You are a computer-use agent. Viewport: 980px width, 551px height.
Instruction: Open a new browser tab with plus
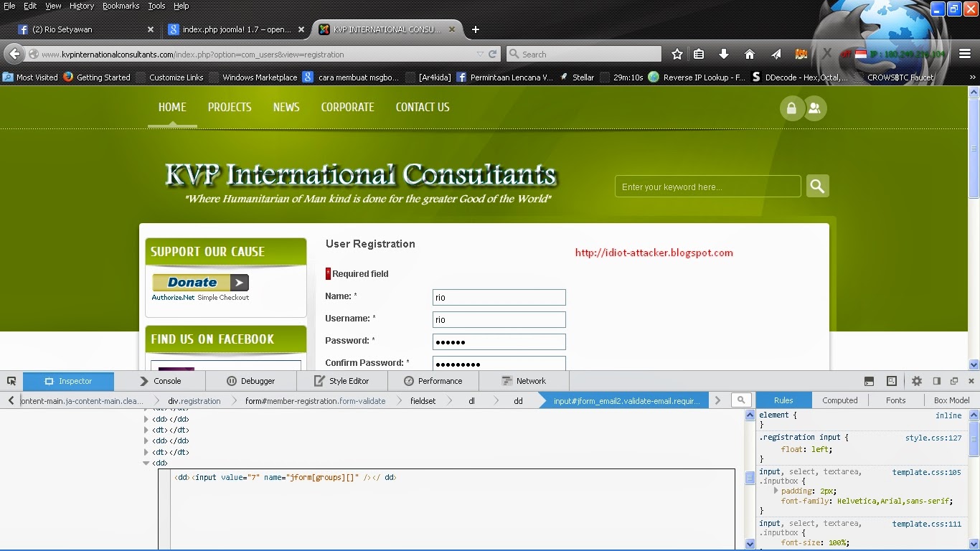click(475, 29)
